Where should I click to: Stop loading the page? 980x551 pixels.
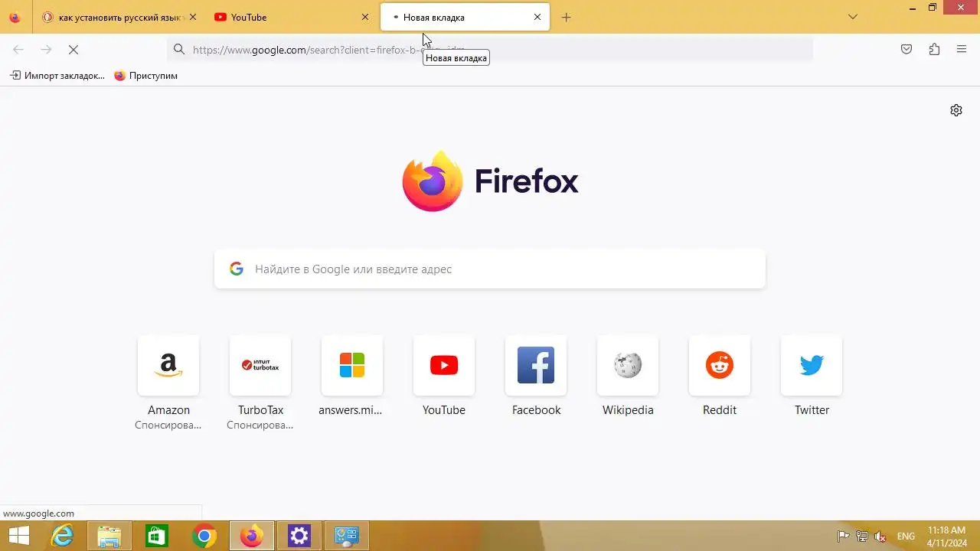tap(73, 49)
